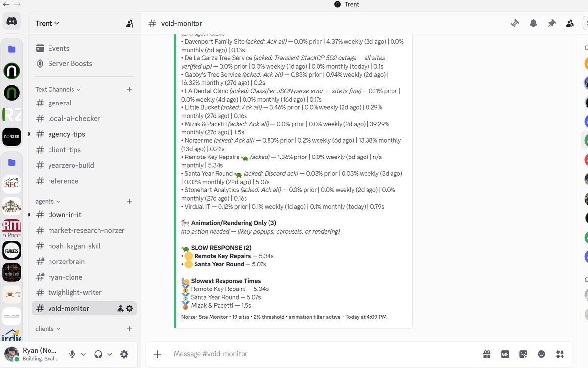This screenshot has width=588, height=368.
Task: Click Slowest Response Times heading
Action: click(x=226, y=281)
